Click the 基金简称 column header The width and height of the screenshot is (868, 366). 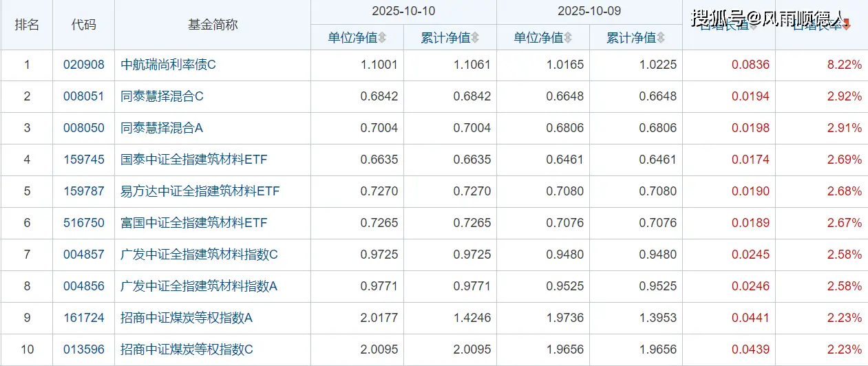213,25
